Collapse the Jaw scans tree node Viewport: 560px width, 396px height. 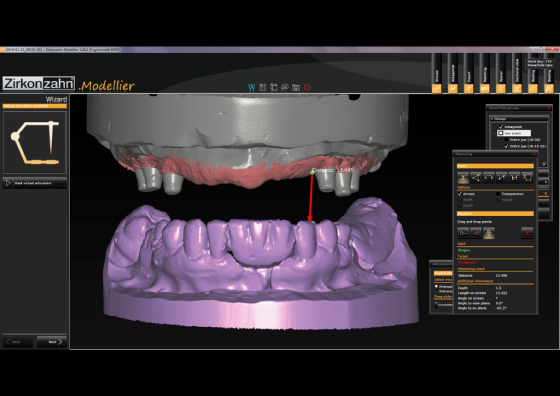pos(495,133)
